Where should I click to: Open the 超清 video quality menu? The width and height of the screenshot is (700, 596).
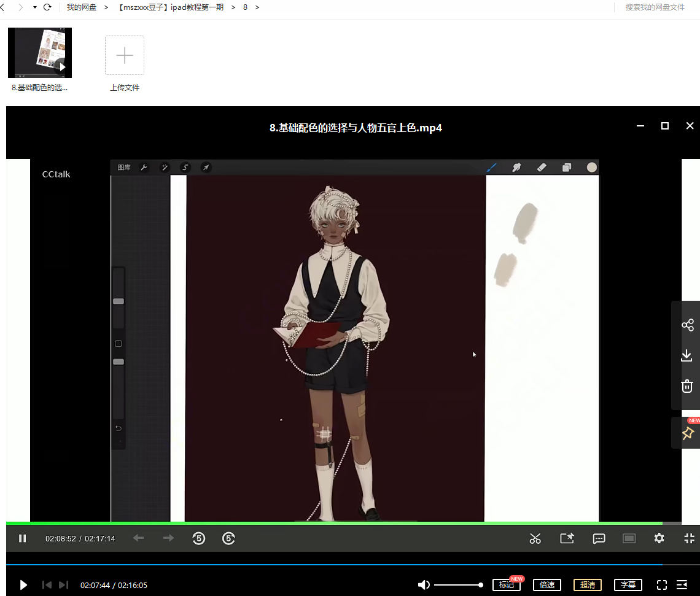point(587,585)
